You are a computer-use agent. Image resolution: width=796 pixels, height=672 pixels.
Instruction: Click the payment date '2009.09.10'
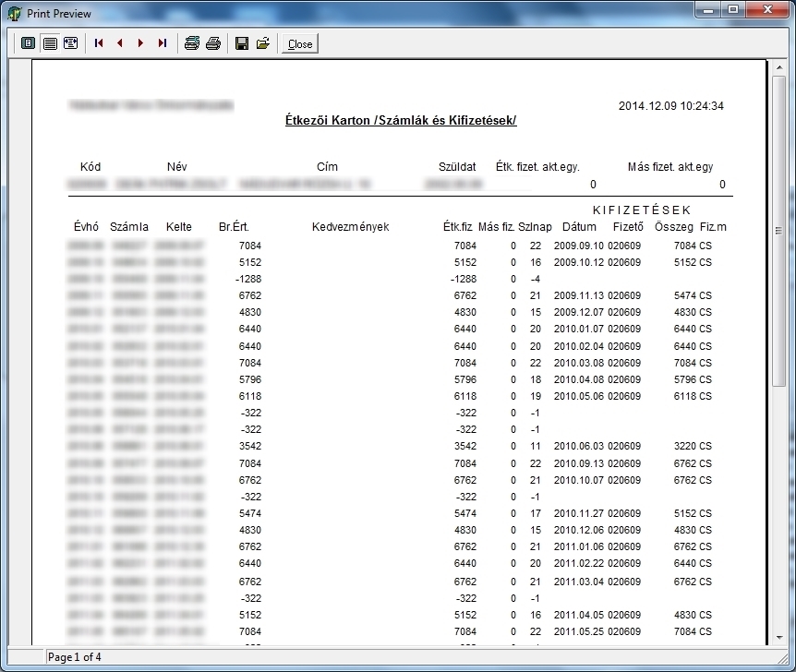pyautogui.click(x=579, y=246)
